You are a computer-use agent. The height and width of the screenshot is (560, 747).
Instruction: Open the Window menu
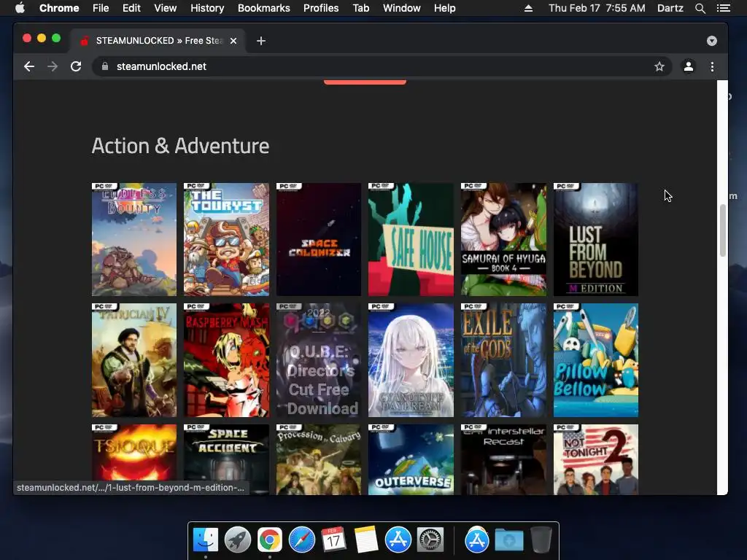click(x=402, y=8)
